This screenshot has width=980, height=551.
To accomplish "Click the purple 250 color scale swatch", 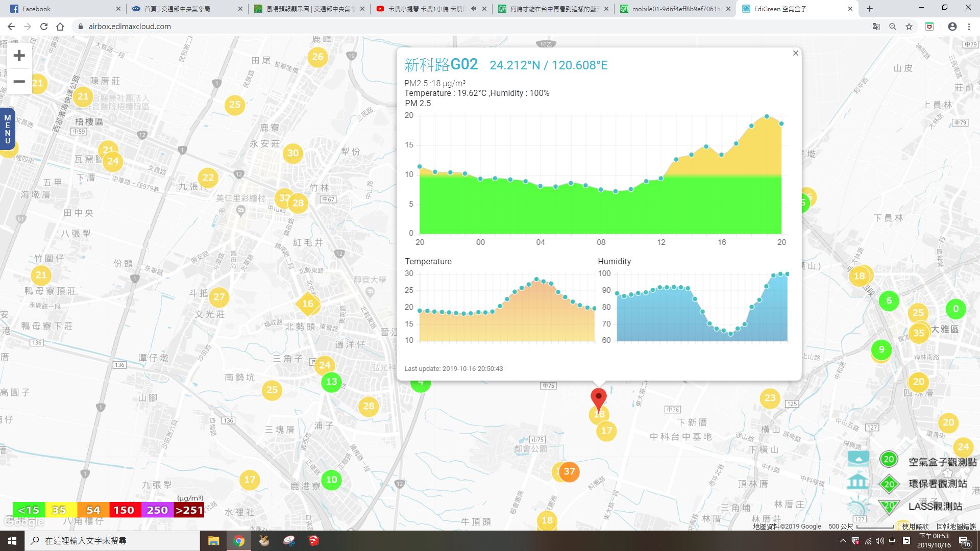I will click(x=157, y=510).
